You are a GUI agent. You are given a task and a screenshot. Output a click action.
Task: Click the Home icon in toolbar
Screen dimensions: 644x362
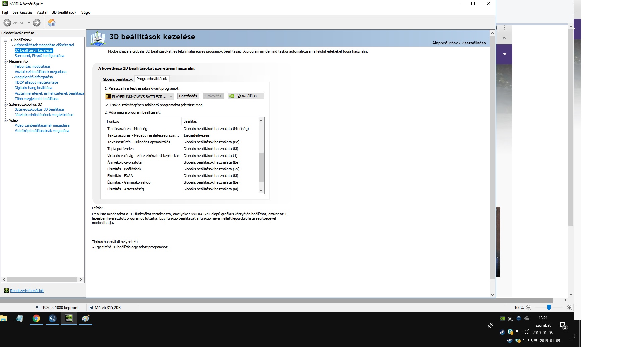point(52,23)
